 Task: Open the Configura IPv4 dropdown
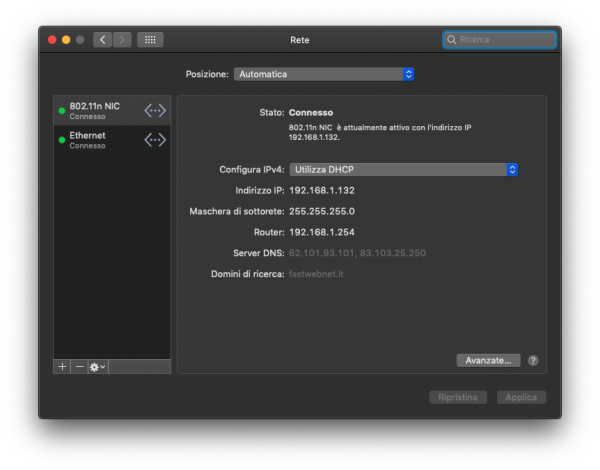(403, 170)
